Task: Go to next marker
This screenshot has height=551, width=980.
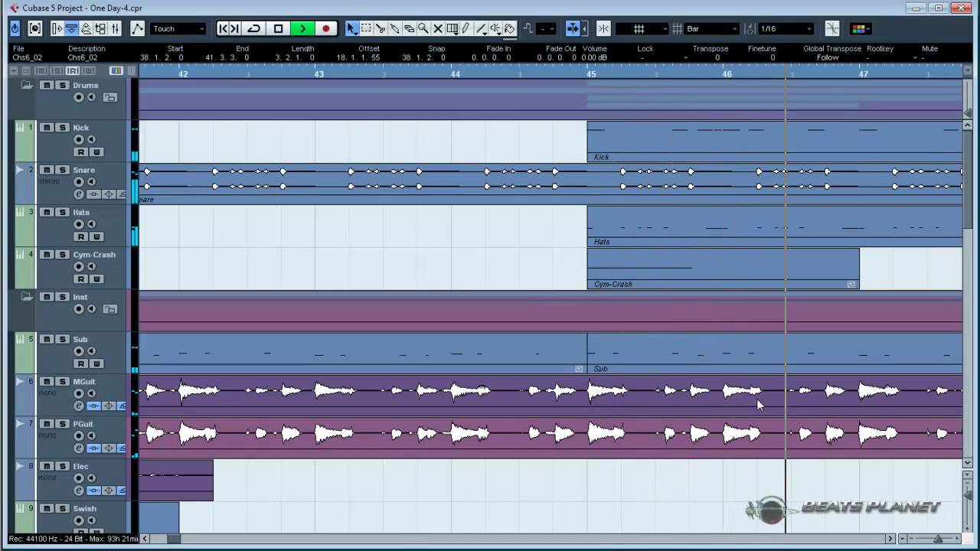Action: pos(235,28)
